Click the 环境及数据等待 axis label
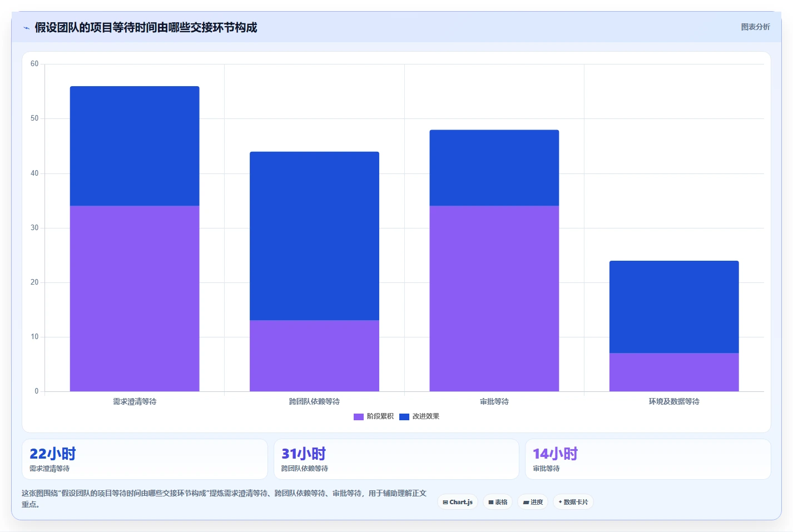Viewport: 793px width, 532px height. tap(674, 401)
